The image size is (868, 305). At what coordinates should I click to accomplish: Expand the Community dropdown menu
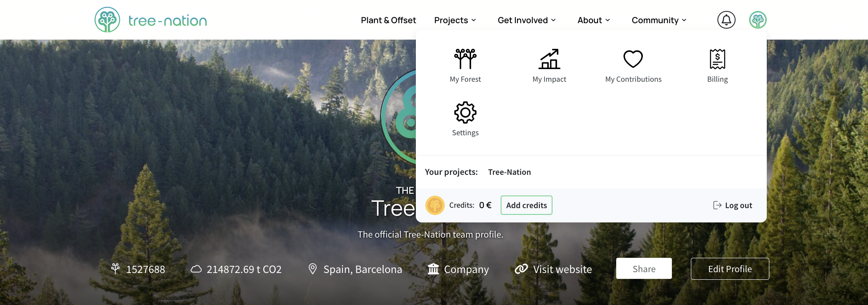click(x=659, y=20)
